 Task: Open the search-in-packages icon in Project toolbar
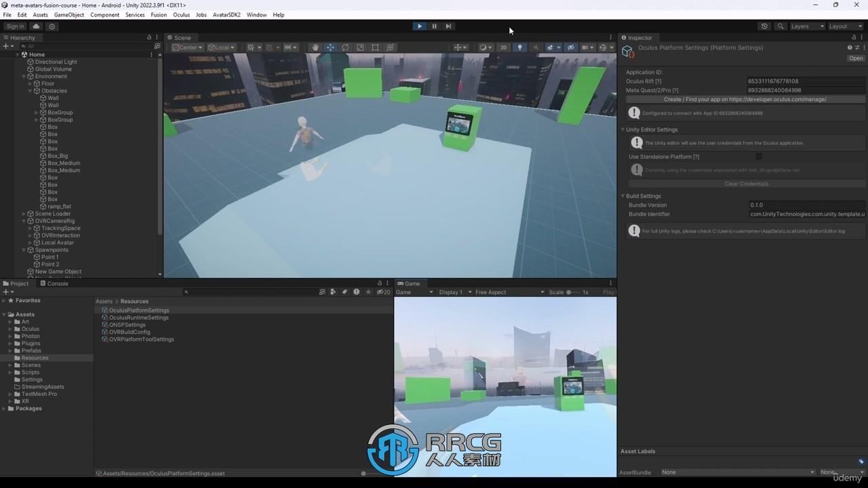pos(322,292)
